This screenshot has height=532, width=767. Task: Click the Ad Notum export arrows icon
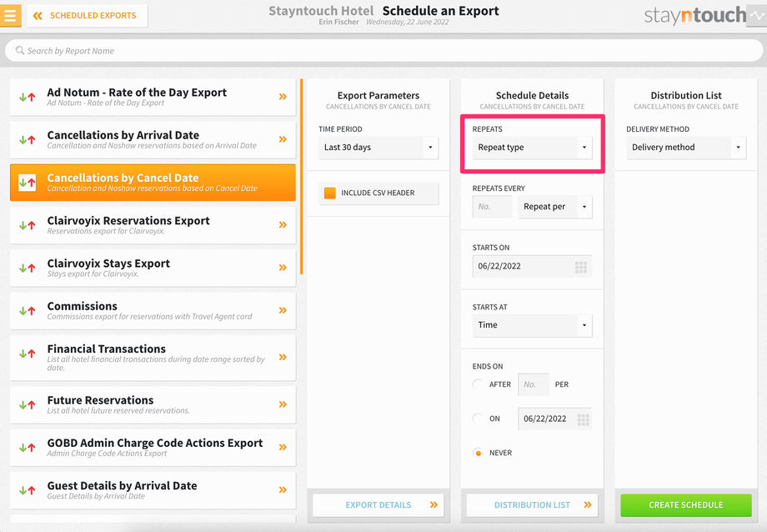[28, 97]
